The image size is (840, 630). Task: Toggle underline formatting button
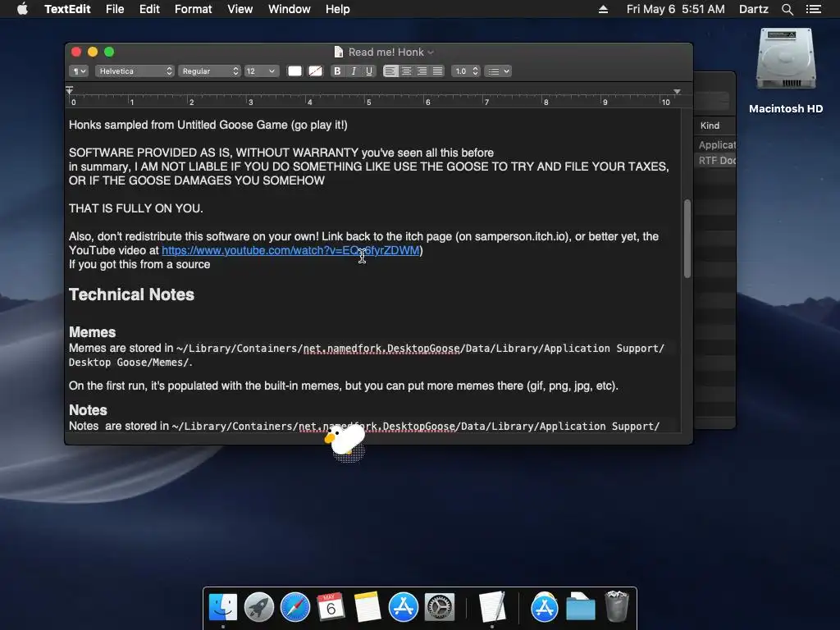pos(369,71)
